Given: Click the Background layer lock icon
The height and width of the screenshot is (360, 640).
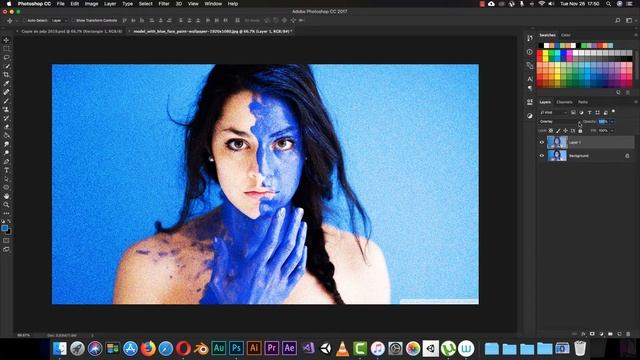Looking at the screenshot, I should [627, 156].
